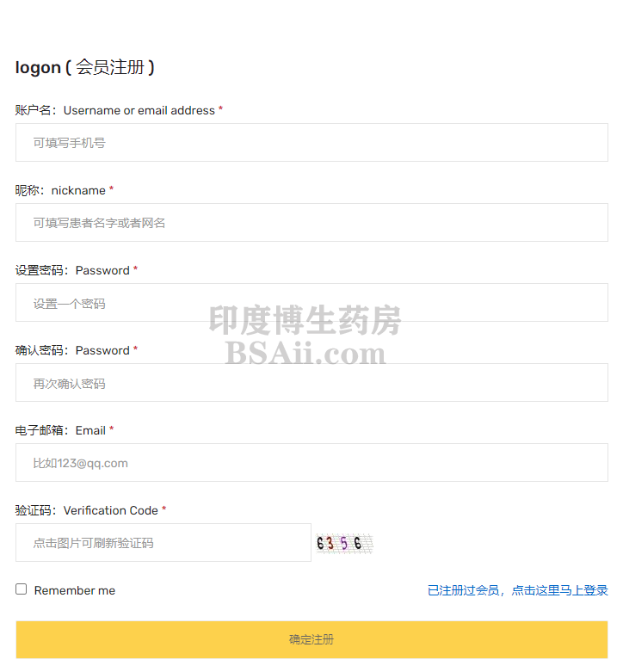Viewport: 623px width, 672px height.
Task: Select the set password input field
Action: [311, 303]
